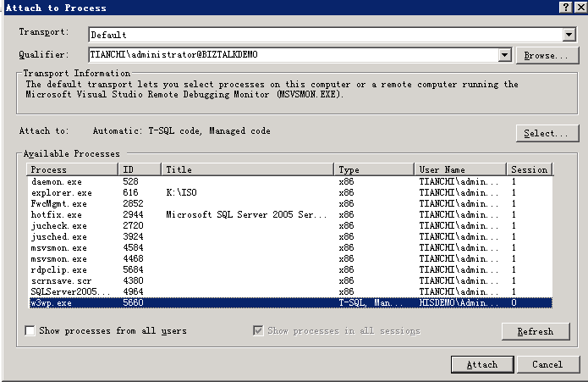The image size is (588, 382).
Task: Select the rdpclip.exe process row
Action: 291,270
